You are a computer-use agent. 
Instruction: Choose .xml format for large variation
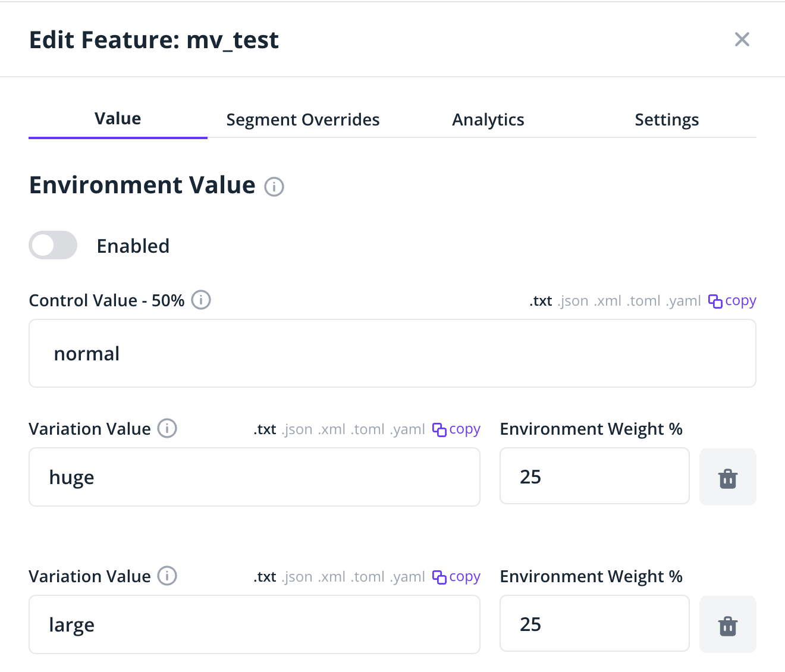click(x=331, y=577)
